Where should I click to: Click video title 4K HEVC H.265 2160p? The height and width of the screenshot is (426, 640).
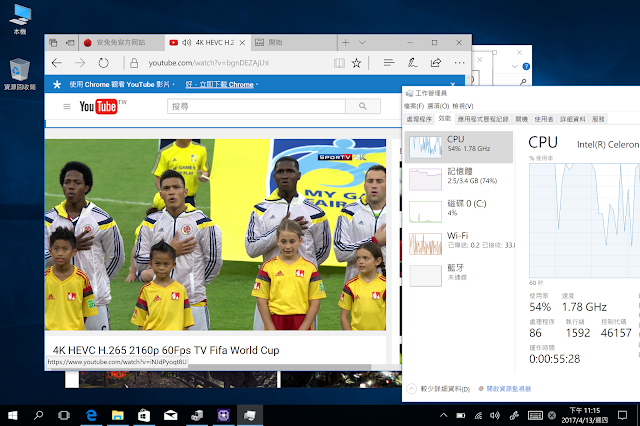click(x=166, y=350)
